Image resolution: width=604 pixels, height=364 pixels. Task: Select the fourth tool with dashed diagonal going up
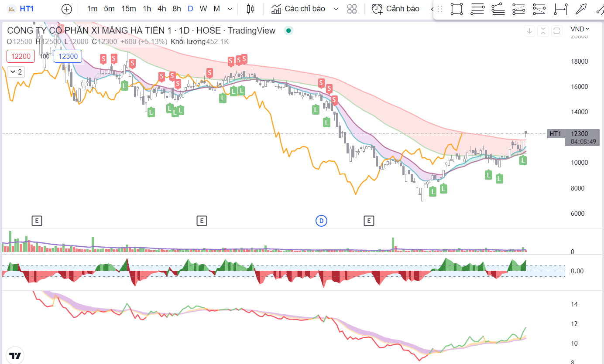point(518,9)
